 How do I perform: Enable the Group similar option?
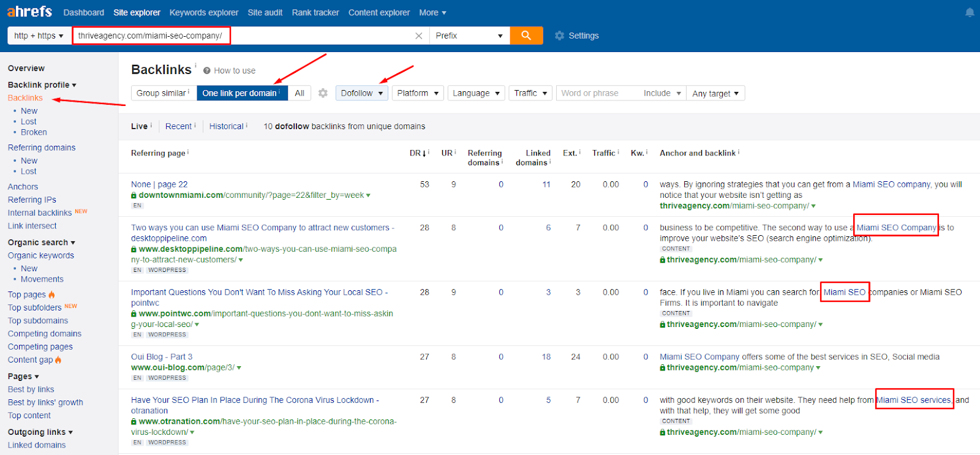[164, 93]
